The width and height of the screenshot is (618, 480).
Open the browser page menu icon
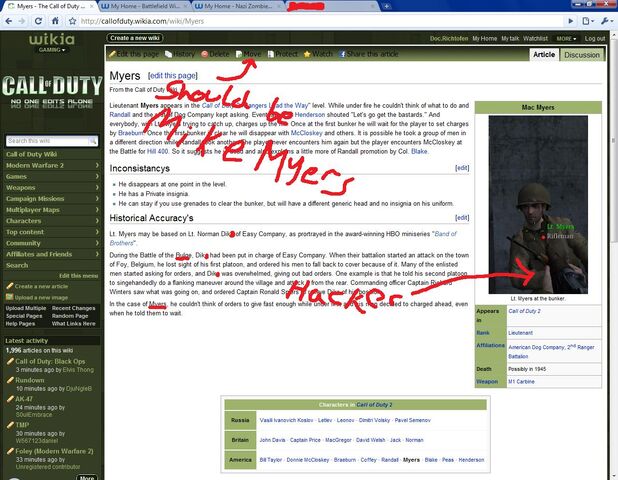[x=587, y=21]
